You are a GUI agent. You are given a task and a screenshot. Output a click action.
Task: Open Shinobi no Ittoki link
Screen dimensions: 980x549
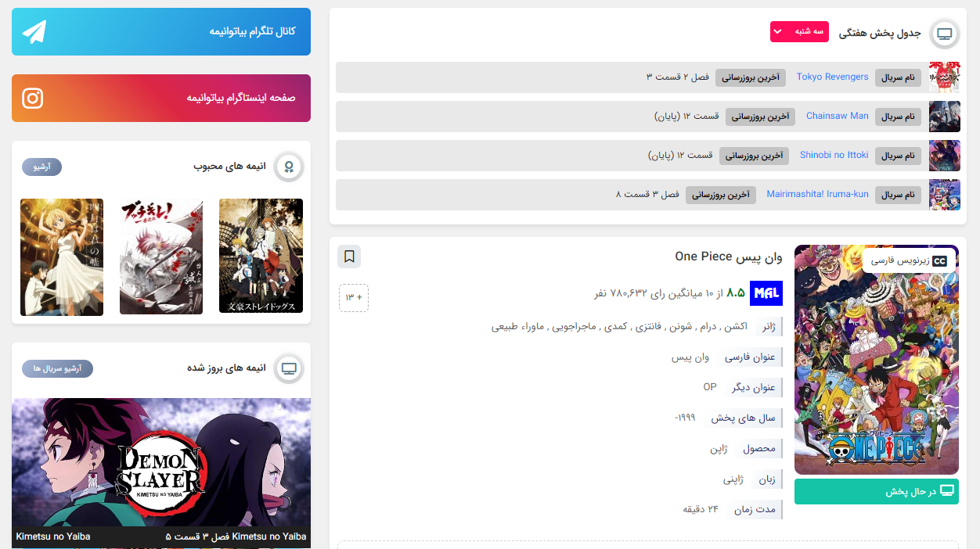tap(834, 155)
